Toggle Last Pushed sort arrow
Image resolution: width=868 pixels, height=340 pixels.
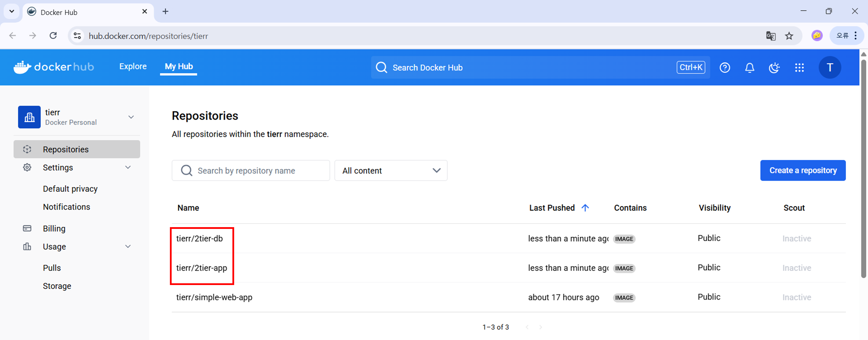click(585, 207)
